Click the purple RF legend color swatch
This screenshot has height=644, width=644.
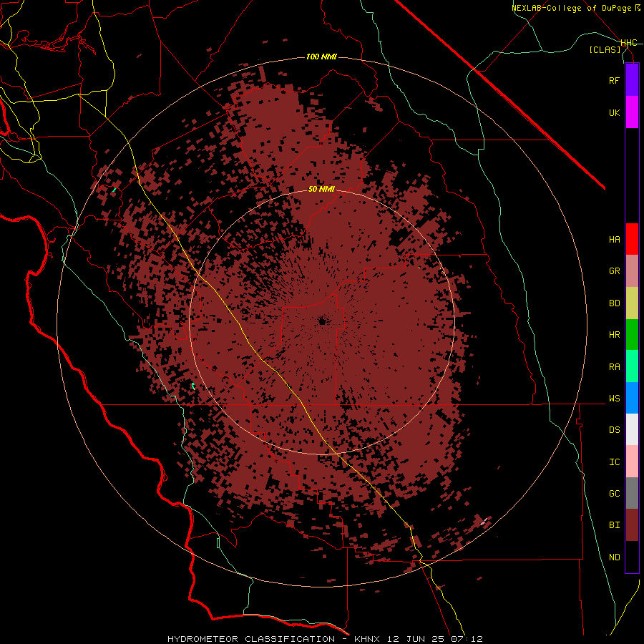(632, 80)
